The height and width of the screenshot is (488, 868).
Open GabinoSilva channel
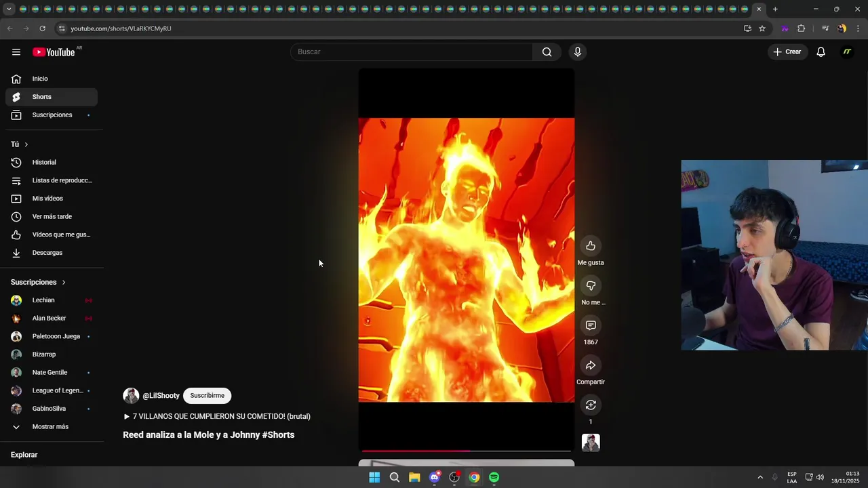tap(52, 409)
